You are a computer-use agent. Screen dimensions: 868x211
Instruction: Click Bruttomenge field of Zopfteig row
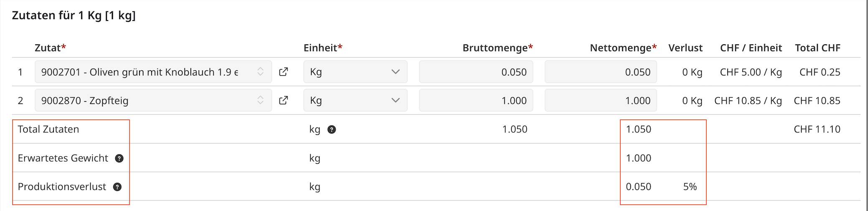point(476,100)
